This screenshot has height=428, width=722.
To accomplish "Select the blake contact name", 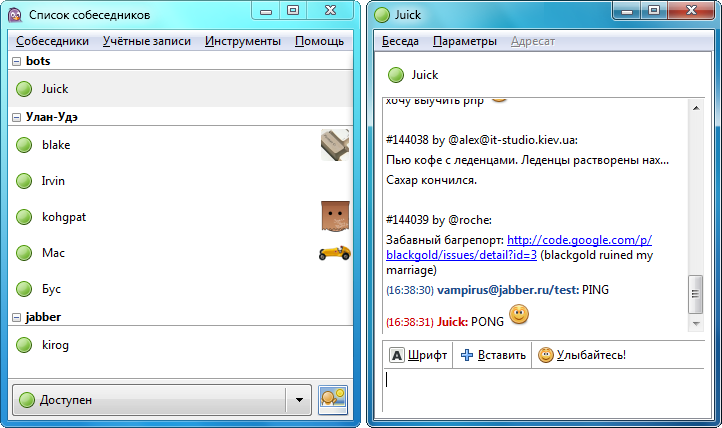I will (56, 145).
